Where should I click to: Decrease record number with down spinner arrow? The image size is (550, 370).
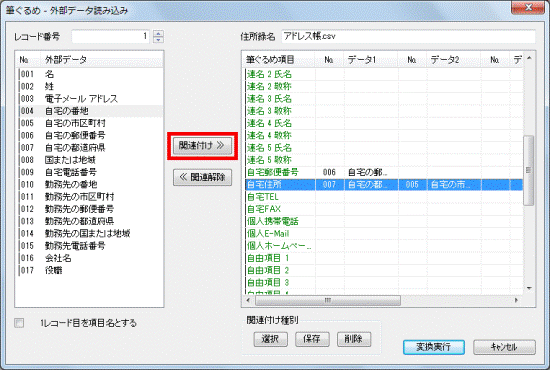coord(159,40)
